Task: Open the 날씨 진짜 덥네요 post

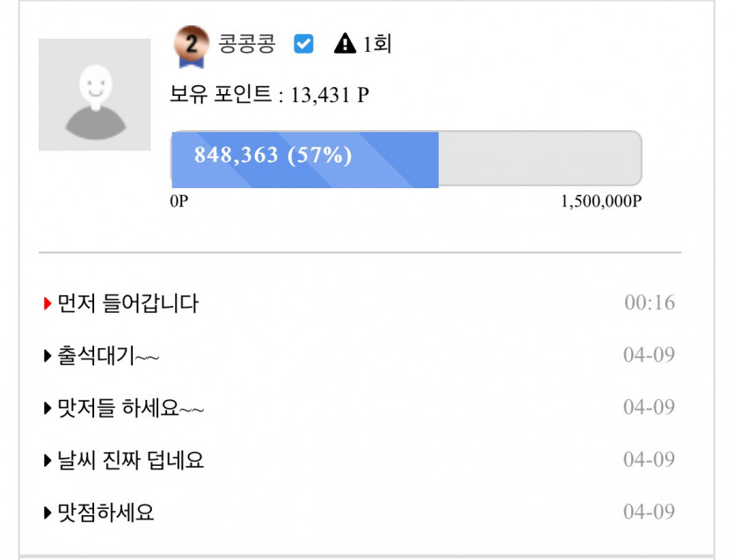Action: [x=130, y=460]
